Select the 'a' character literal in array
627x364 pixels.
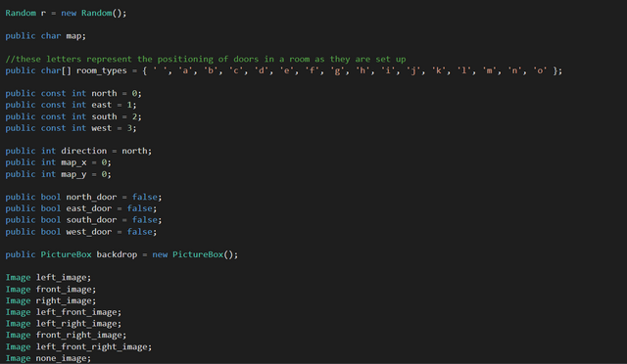185,70
